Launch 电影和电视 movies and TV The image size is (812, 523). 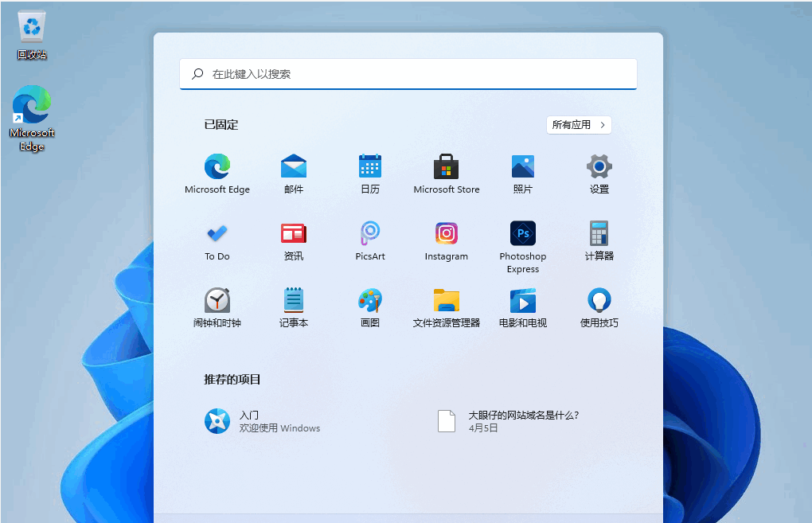(522, 307)
